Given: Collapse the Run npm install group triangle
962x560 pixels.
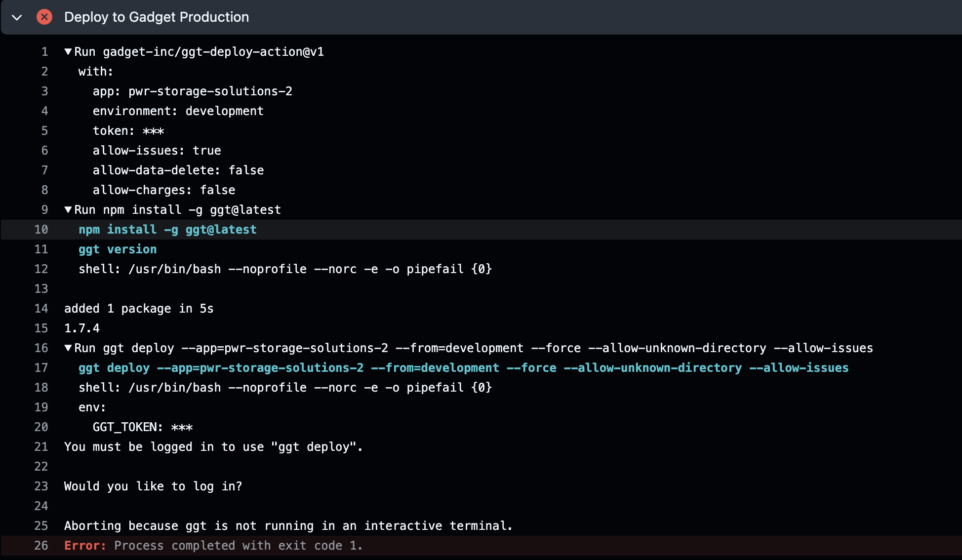Looking at the screenshot, I should click(68, 210).
